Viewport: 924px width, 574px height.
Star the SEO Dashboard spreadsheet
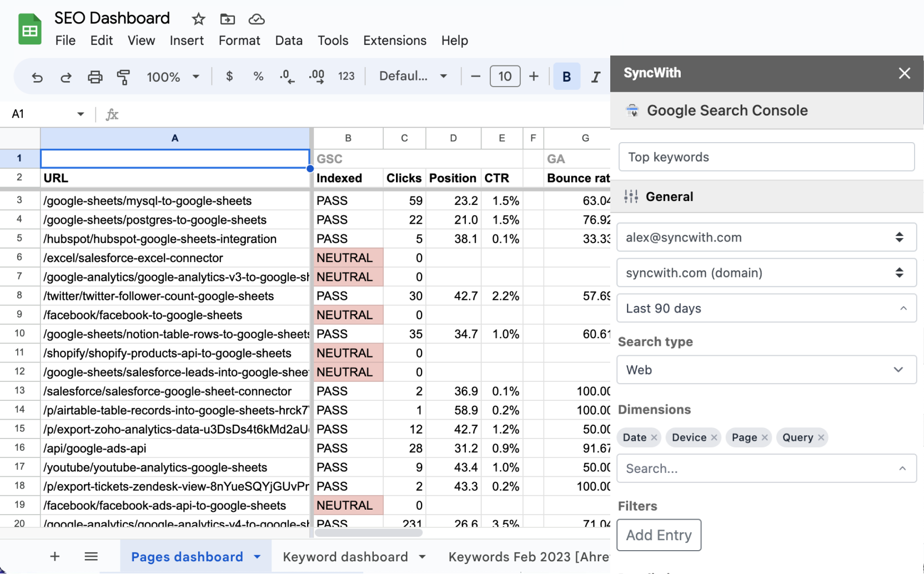pyautogui.click(x=198, y=18)
